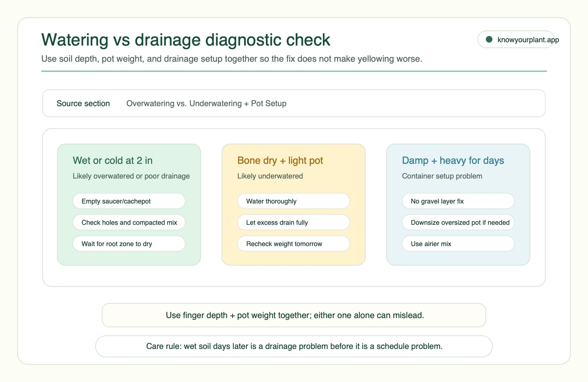Viewport: 588px width, 382px height.
Task: Click the 'Source section' label
Action: [83, 104]
